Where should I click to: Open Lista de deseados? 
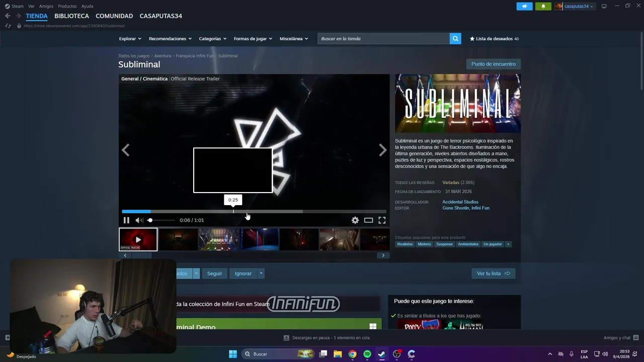(x=494, y=39)
